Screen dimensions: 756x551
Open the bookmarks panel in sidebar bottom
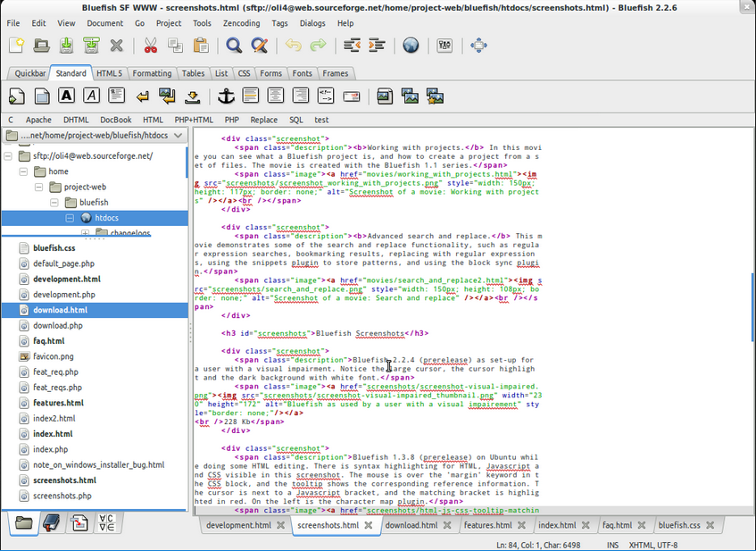pyautogui.click(x=53, y=523)
